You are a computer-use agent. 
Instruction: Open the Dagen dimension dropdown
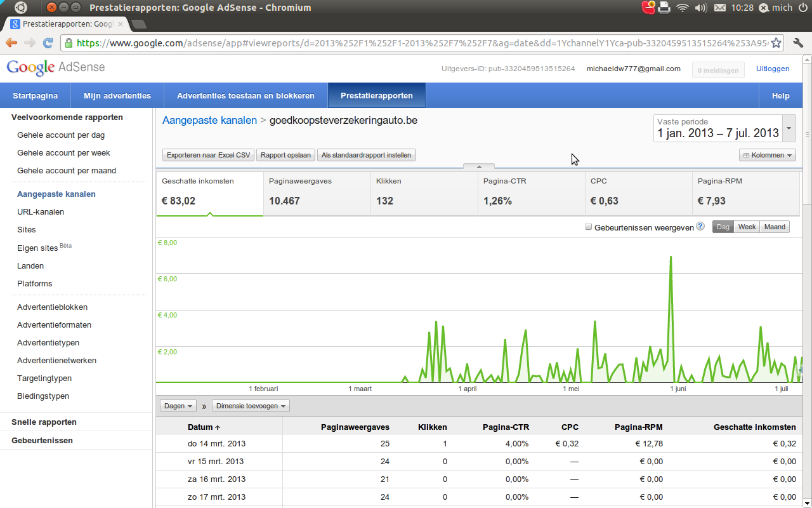coord(177,406)
